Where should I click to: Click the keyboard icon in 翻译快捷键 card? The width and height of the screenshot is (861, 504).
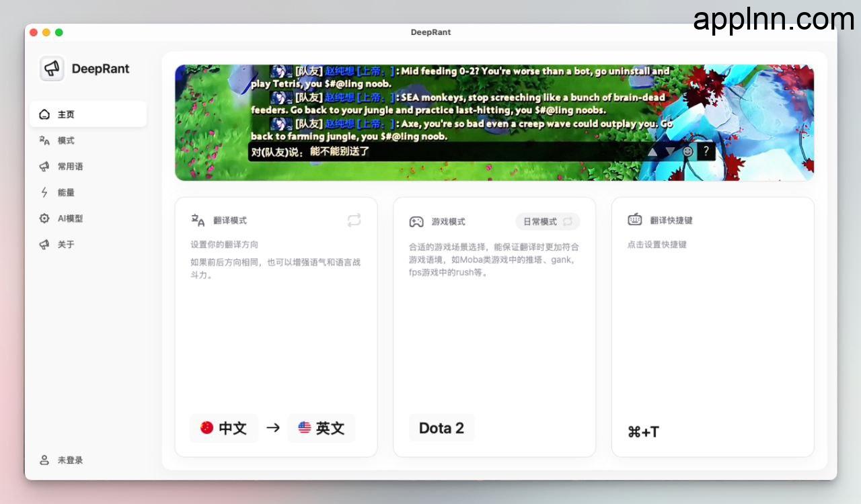pyautogui.click(x=634, y=220)
